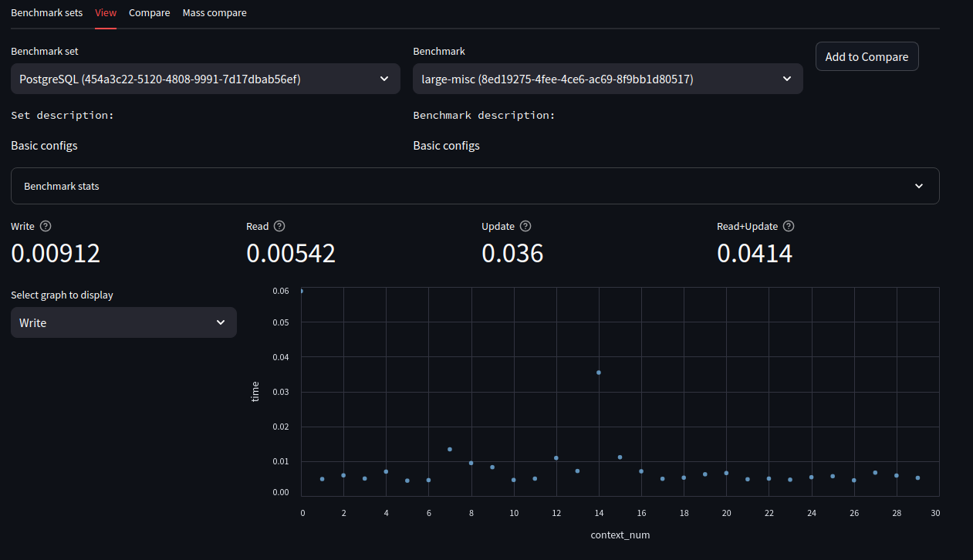Image resolution: width=973 pixels, height=560 pixels.
Task: Select the View tab
Action: (x=106, y=12)
